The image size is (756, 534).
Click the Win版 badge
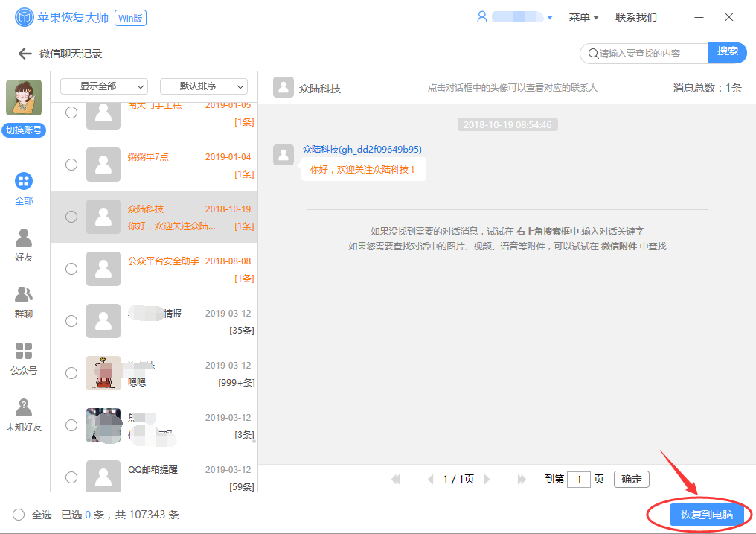click(x=130, y=18)
